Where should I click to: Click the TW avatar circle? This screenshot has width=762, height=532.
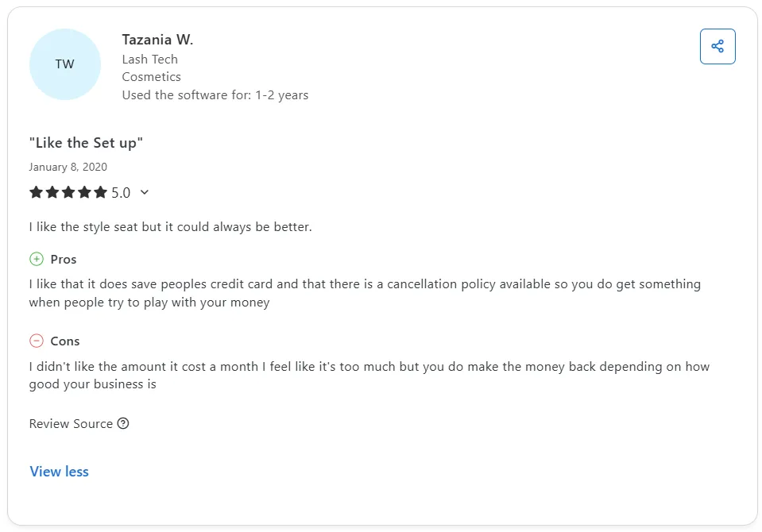[65, 64]
